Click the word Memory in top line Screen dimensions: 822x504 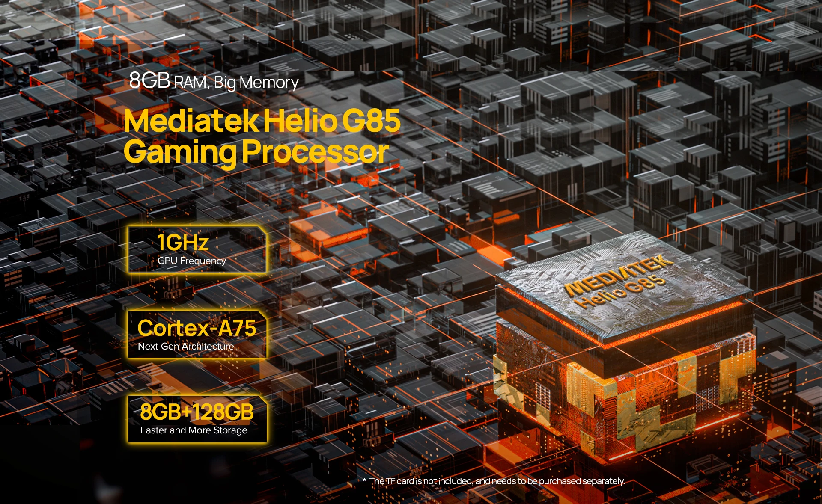[269, 82]
